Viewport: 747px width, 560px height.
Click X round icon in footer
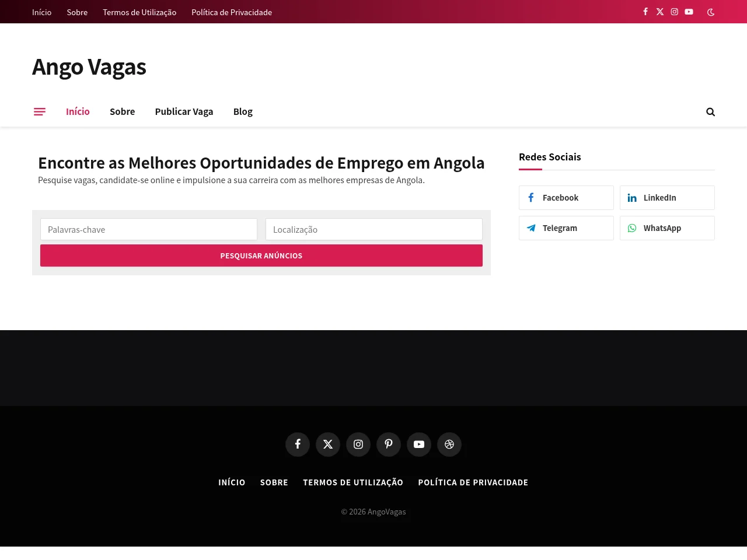point(328,444)
